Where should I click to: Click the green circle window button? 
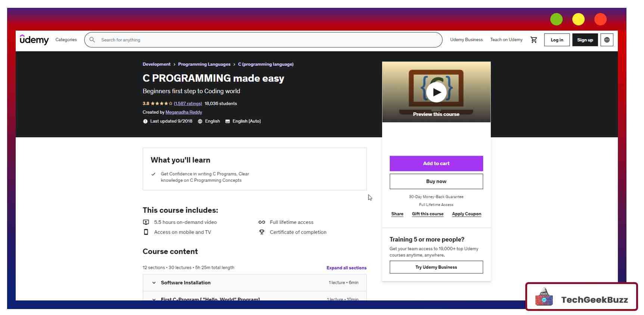click(556, 19)
